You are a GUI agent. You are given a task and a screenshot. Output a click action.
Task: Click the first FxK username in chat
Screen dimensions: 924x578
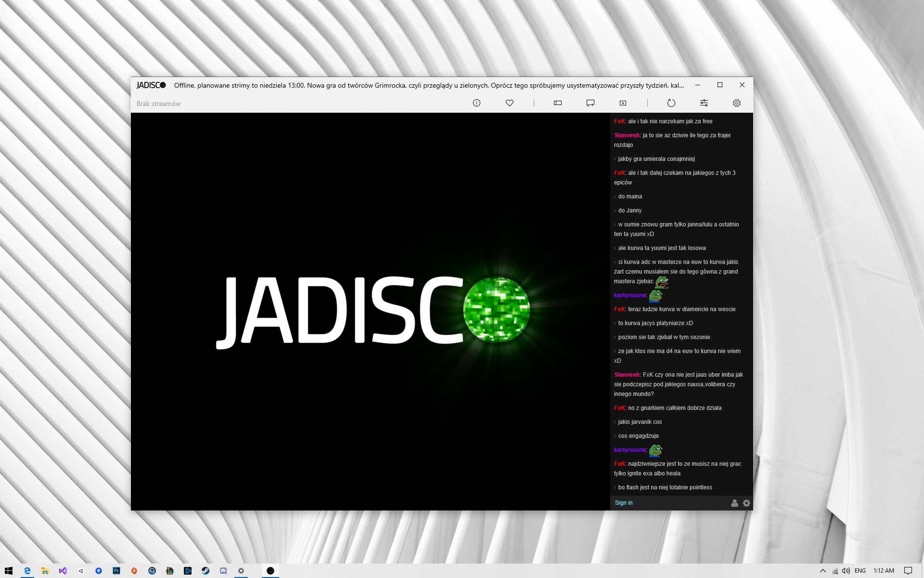point(619,121)
